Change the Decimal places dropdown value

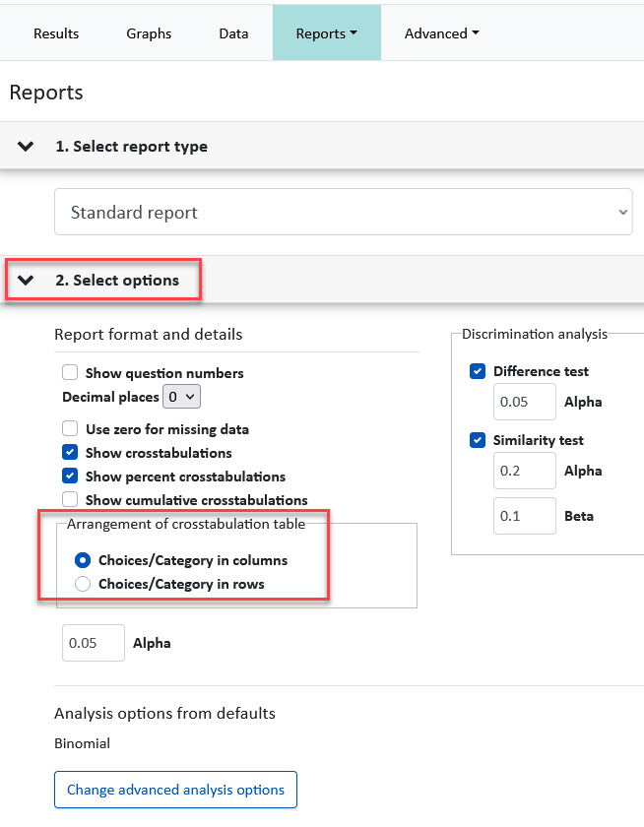(181, 397)
